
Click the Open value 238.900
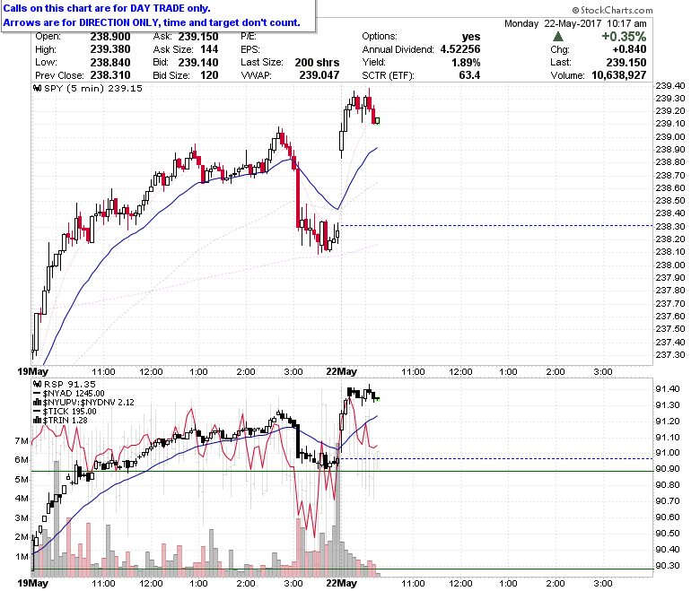pyautogui.click(x=110, y=37)
